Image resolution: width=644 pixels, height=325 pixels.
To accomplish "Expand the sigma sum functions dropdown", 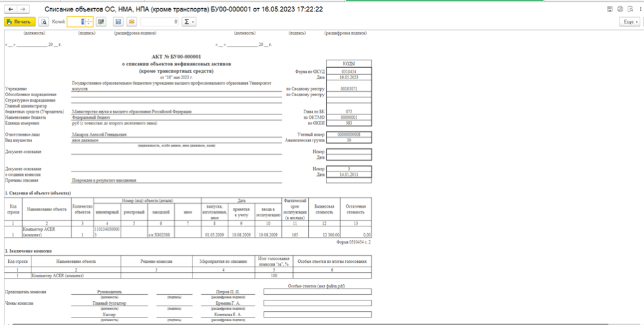I will (x=189, y=22).
